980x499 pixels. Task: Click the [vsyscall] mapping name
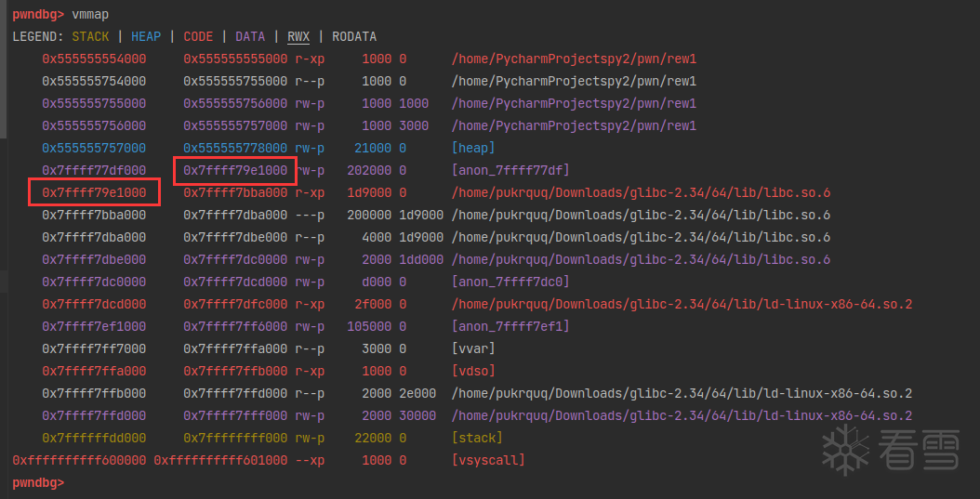[x=488, y=460]
